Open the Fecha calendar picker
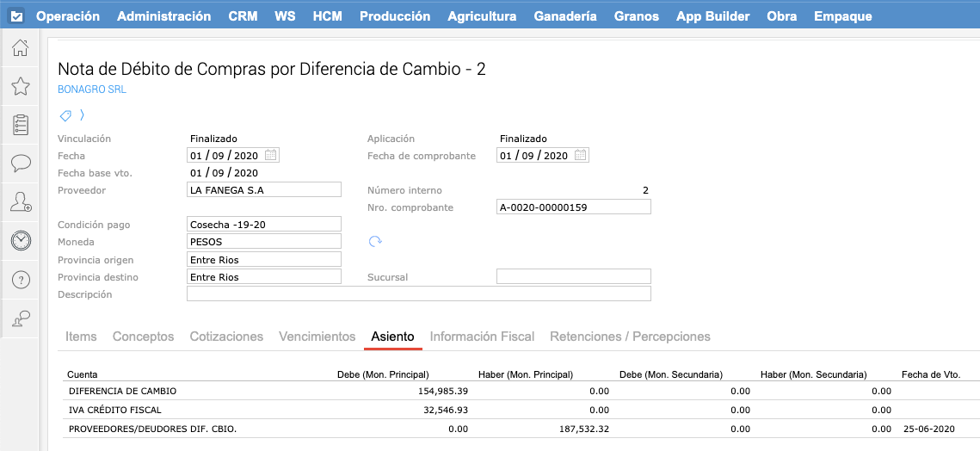This screenshot has width=980, height=451. 270,156
